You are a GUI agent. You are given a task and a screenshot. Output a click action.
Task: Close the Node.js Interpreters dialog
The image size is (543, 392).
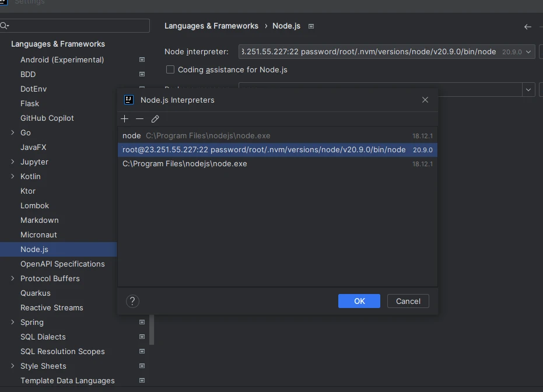click(x=425, y=100)
